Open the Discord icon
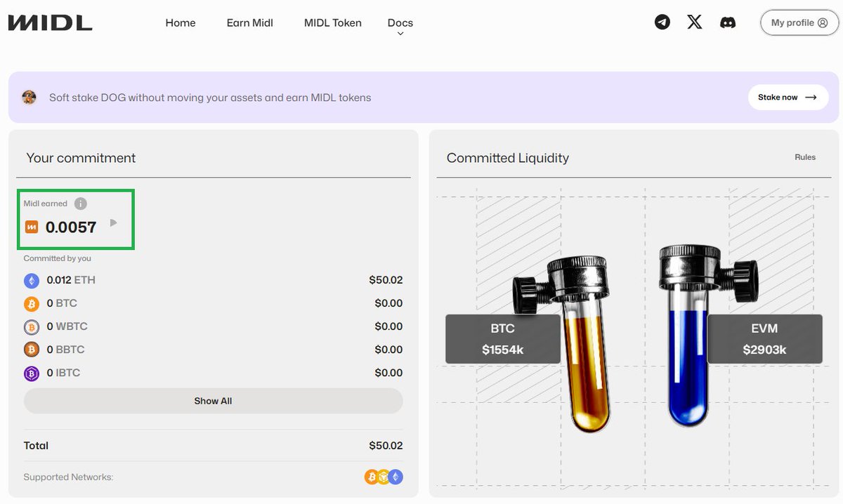 [x=728, y=22]
